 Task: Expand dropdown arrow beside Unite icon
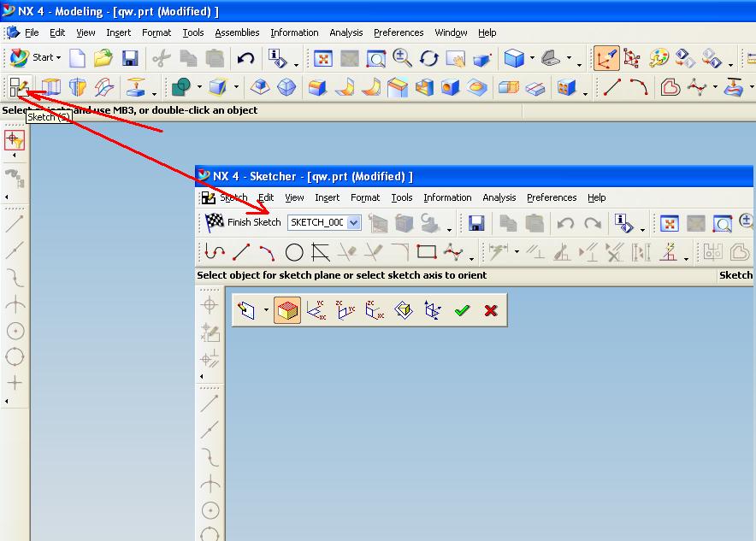(199, 87)
